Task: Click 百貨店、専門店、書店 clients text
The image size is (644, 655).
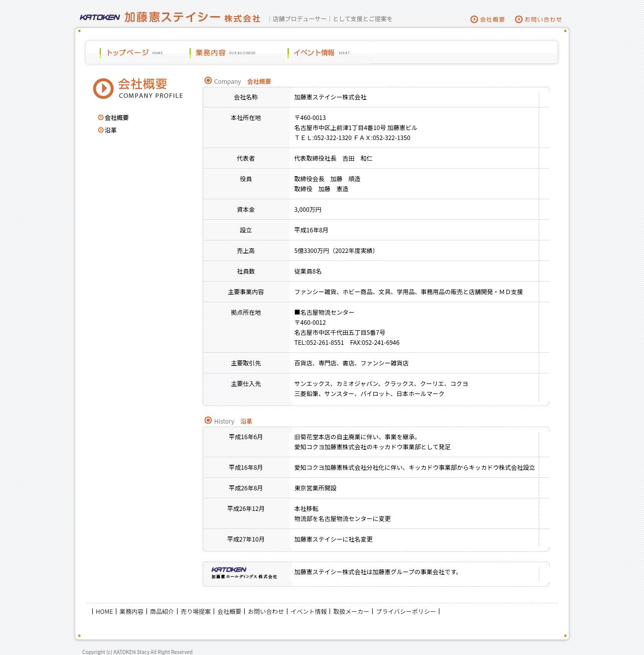Action: pos(351,363)
